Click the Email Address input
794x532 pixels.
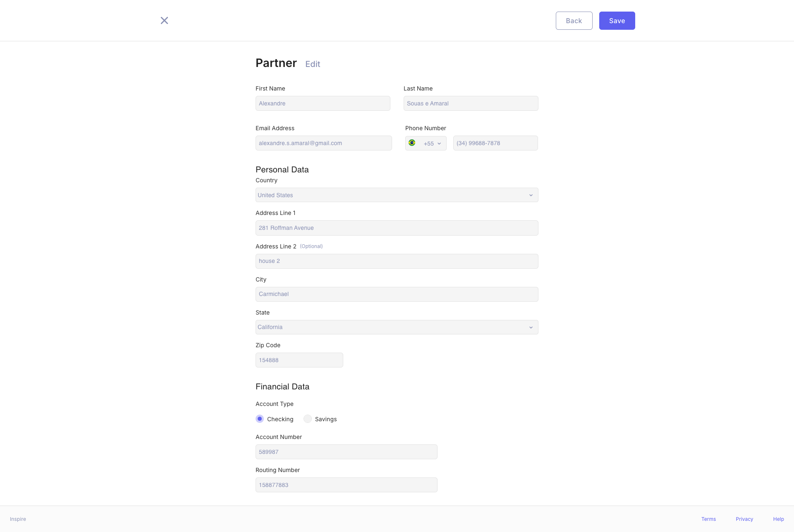[x=324, y=143]
